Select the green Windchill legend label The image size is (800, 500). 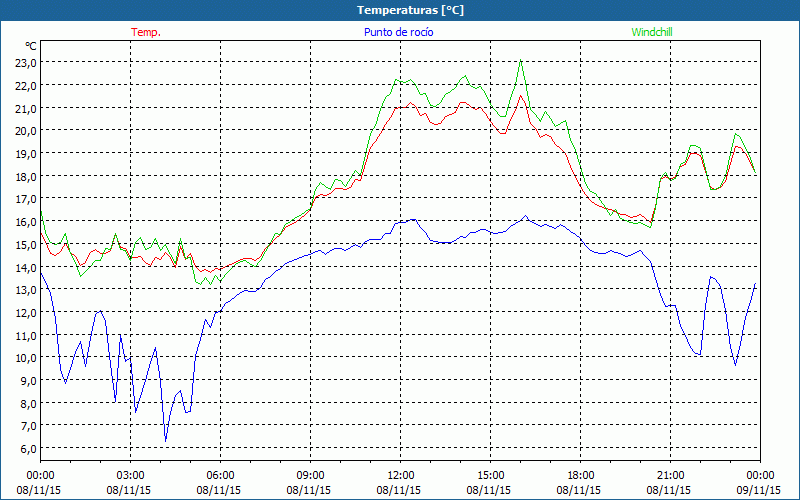652,32
